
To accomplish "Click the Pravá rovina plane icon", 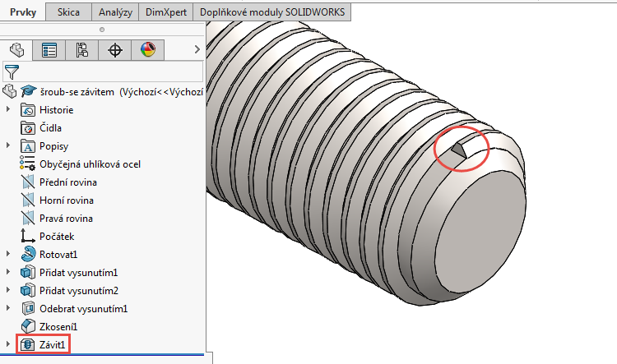I will point(27,219).
